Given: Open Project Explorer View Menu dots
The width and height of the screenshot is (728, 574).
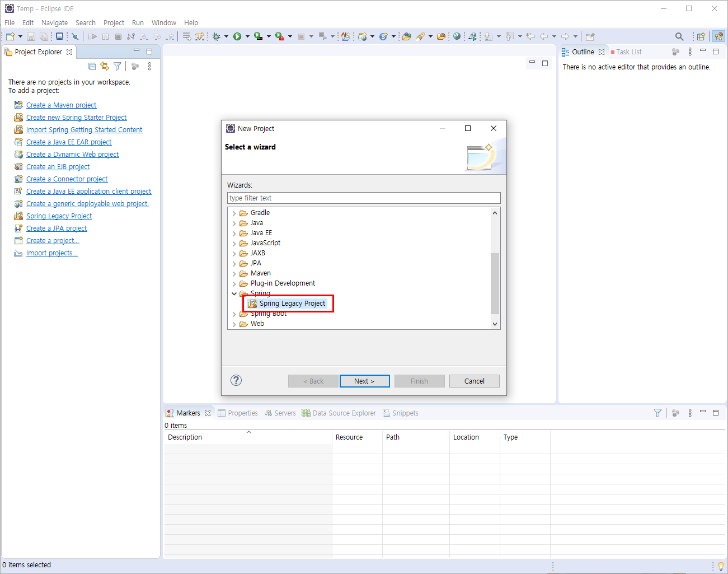Looking at the screenshot, I should pyautogui.click(x=149, y=66).
